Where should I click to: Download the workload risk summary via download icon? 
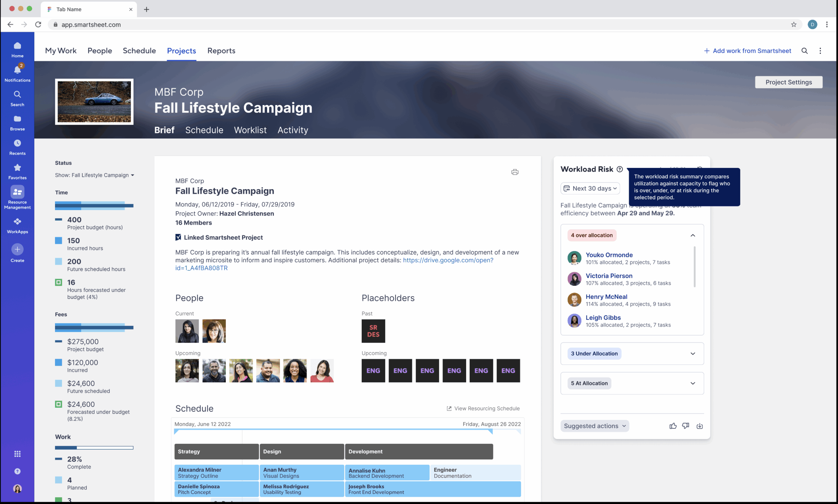point(700,425)
